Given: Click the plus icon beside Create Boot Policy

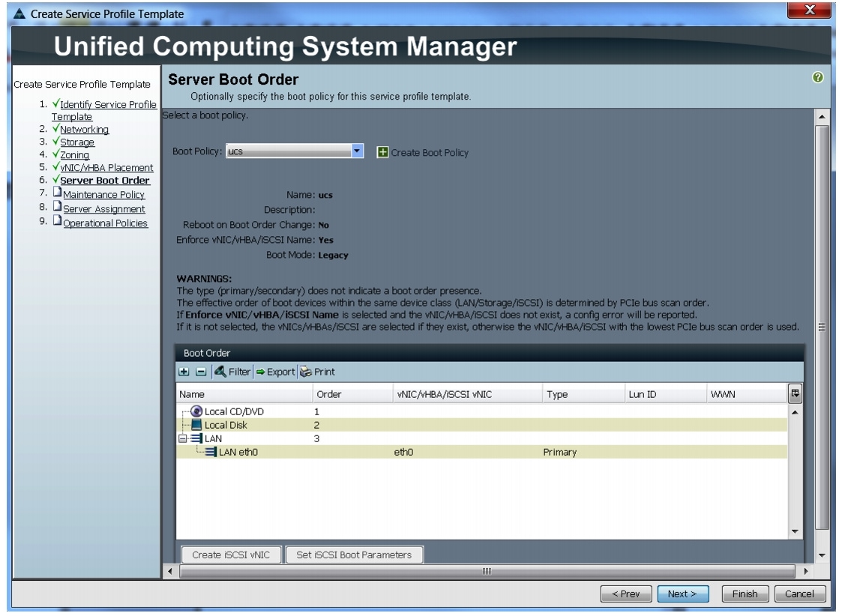Looking at the screenshot, I should click(382, 152).
